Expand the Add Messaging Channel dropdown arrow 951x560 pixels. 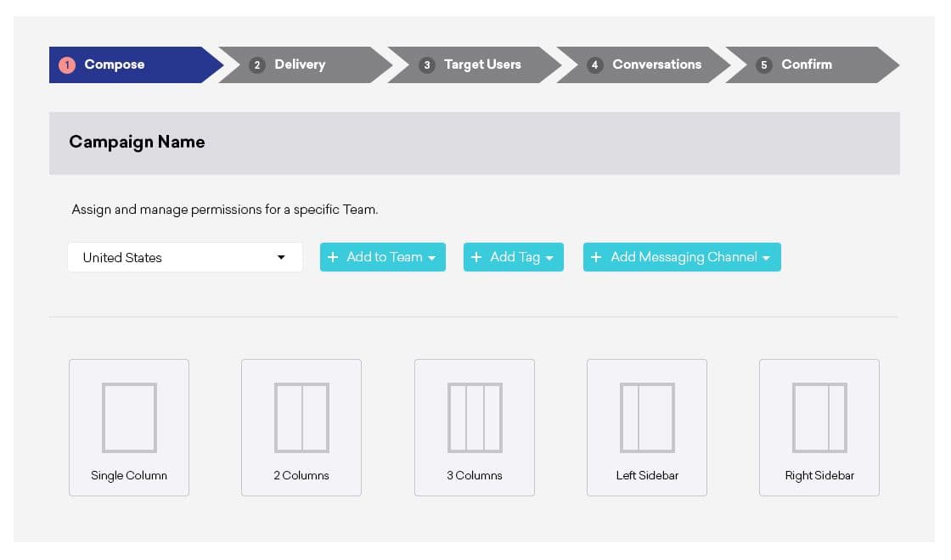click(767, 258)
